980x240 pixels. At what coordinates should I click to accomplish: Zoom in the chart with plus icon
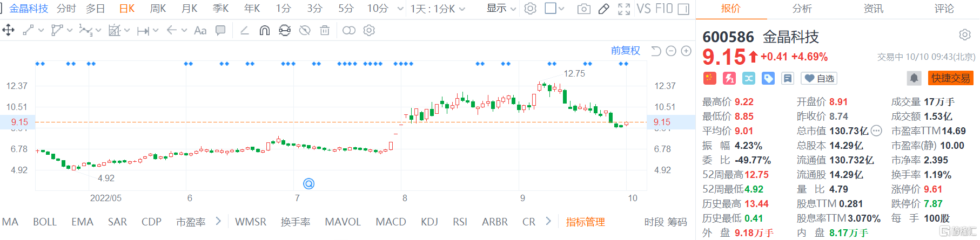(686, 51)
